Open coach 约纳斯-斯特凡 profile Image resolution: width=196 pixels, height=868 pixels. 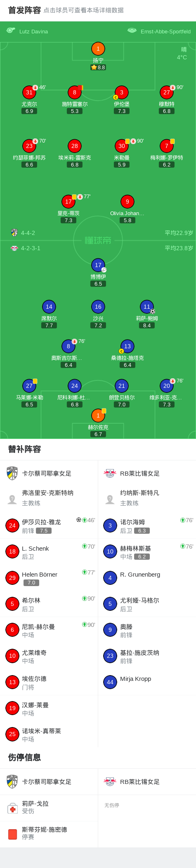click(x=147, y=498)
